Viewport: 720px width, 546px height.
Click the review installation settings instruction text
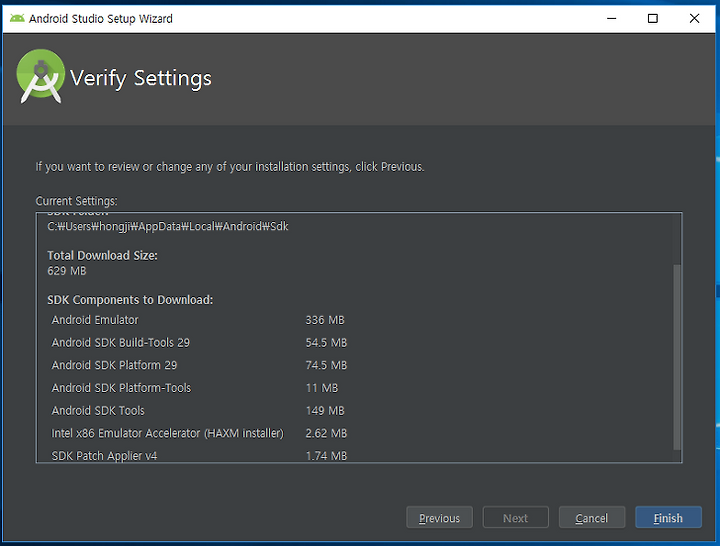tap(230, 167)
